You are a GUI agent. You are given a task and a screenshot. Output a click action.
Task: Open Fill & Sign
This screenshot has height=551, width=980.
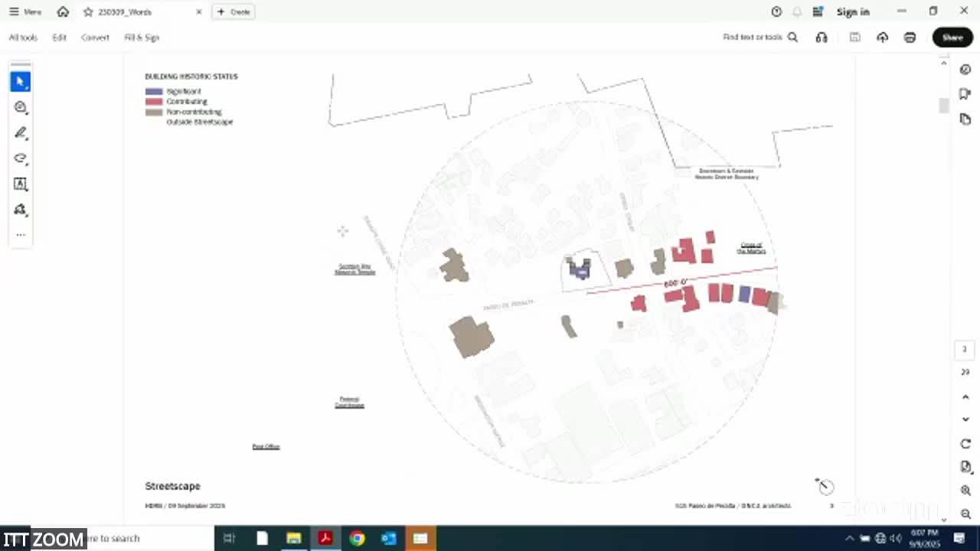[x=142, y=37]
